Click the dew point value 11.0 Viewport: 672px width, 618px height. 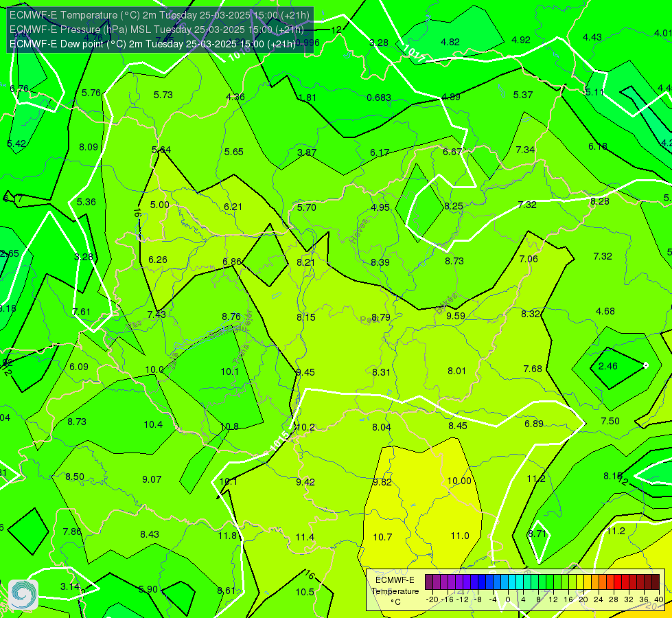click(460, 536)
